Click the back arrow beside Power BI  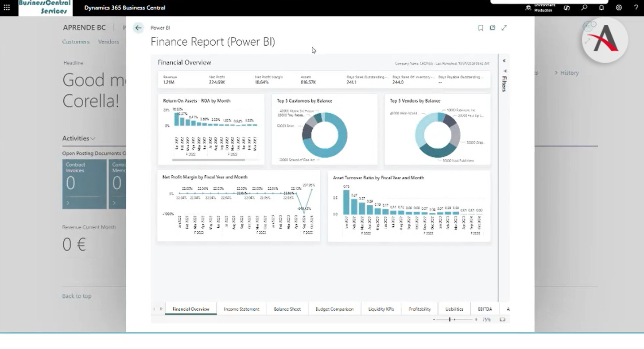click(x=138, y=28)
